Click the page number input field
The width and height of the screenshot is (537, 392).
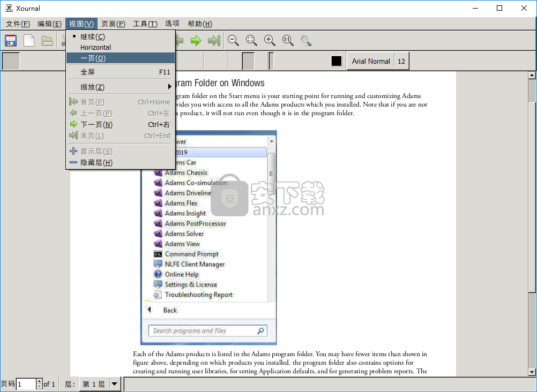(26, 384)
